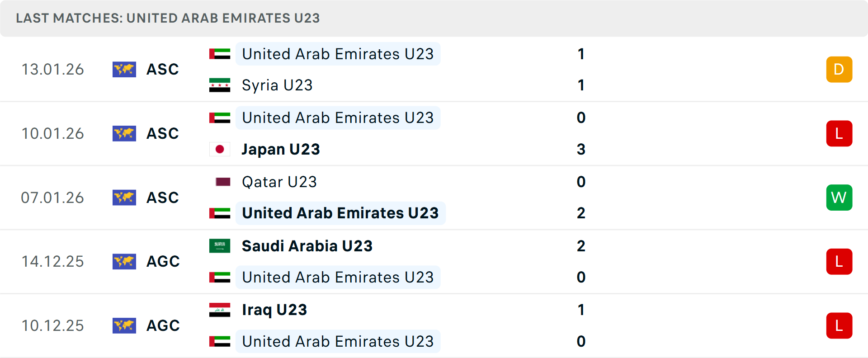Select the 07.01.26 match date
Screen dimensions: 868x358
click(52, 198)
